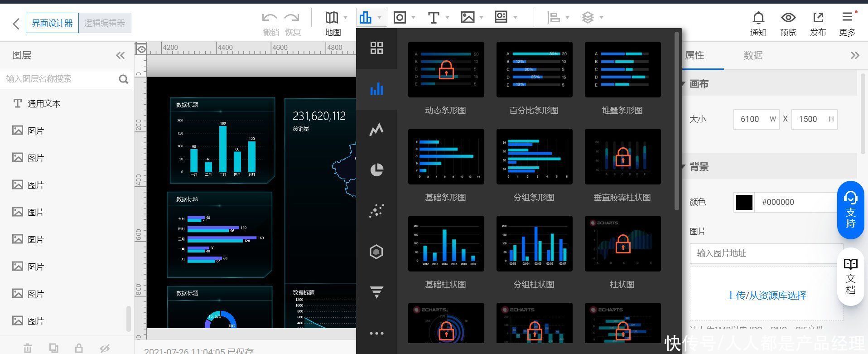
Task: Switch to 界面设计器 tab
Action: [x=52, y=23]
